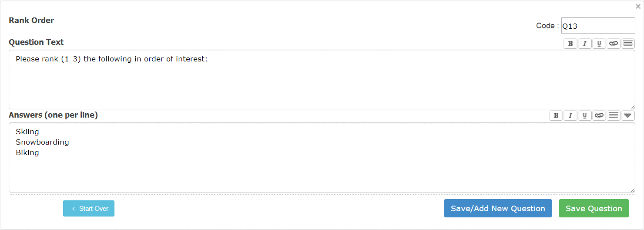The height and width of the screenshot is (230, 644).
Task: Click the Start Over button
Action: (x=89, y=209)
